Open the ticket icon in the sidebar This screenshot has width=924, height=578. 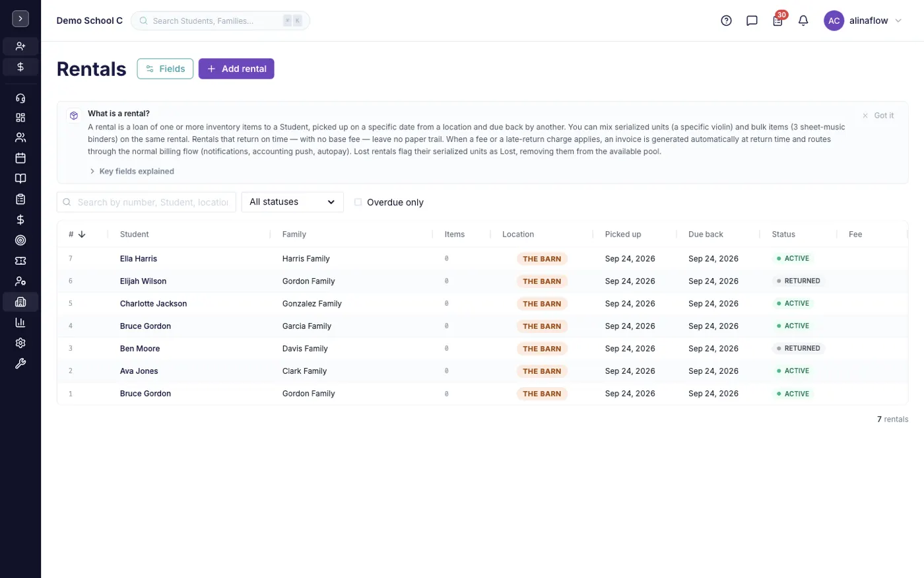pyautogui.click(x=20, y=261)
